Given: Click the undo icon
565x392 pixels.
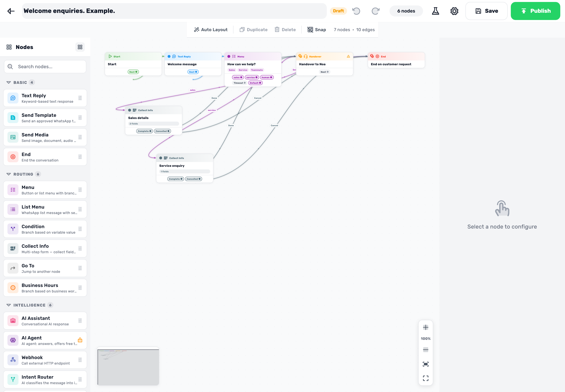Looking at the screenshot, I should (x=356, y=11).
